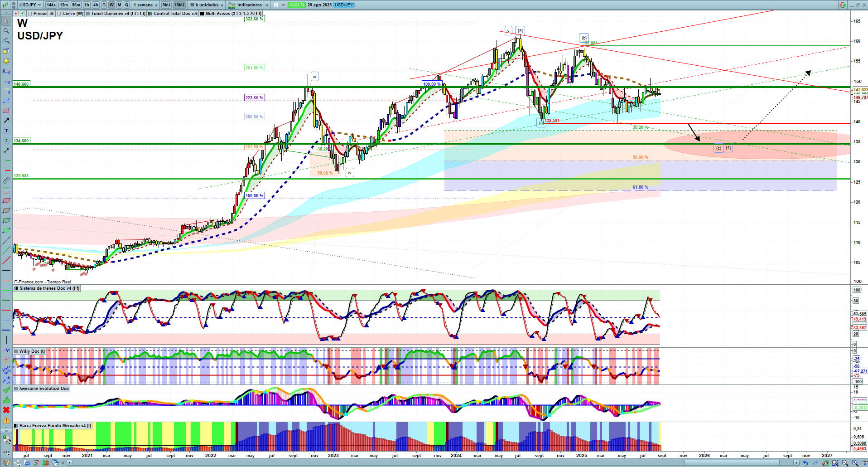The width and height of the screenshot is (868, 467).
Task: Select the ruler measurement tool
Action: [6, 180]
